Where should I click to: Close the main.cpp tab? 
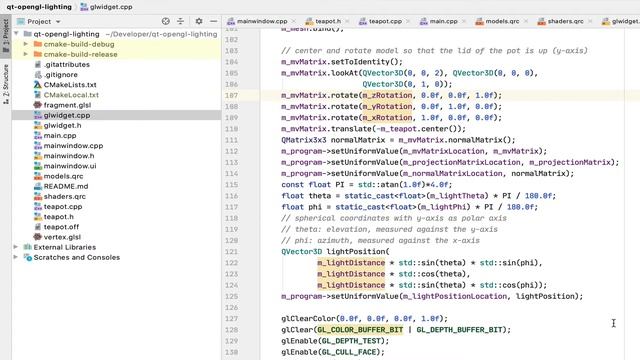click(464, 21)
